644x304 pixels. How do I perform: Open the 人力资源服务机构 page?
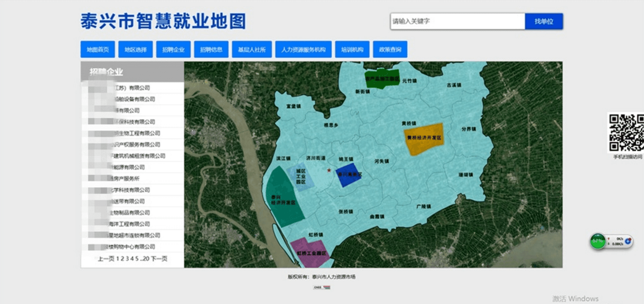click(303, 49)
